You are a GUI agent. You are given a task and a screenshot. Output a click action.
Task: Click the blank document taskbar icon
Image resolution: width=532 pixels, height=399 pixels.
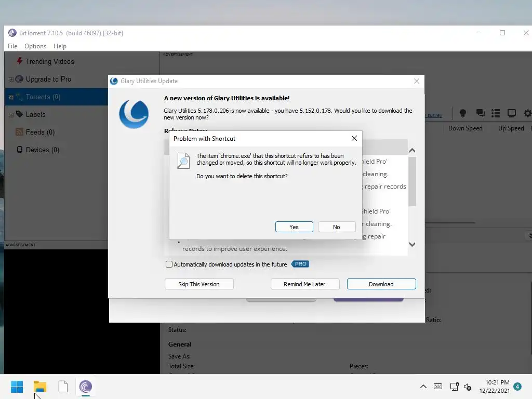coord(63,387)
